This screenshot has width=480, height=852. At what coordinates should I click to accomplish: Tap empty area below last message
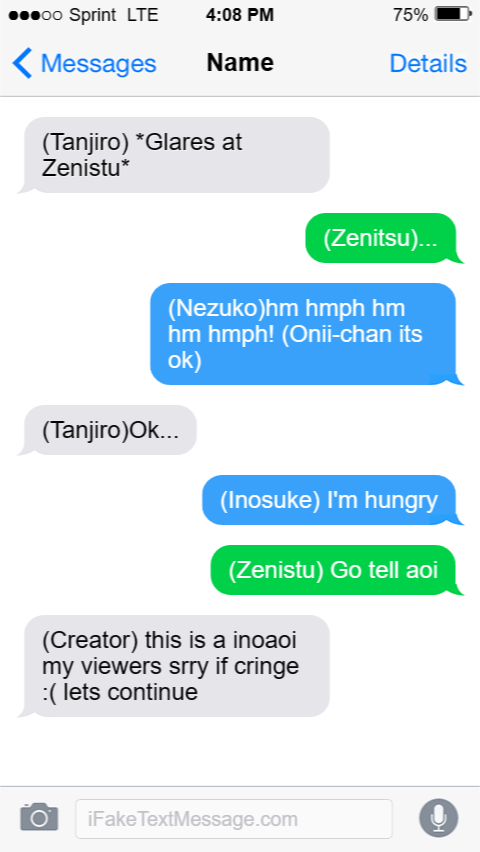click(x=240, y=753)
